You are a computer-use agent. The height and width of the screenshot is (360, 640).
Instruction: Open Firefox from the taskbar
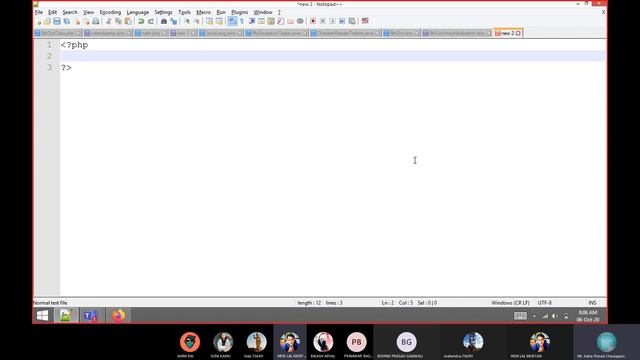[119, 316]
